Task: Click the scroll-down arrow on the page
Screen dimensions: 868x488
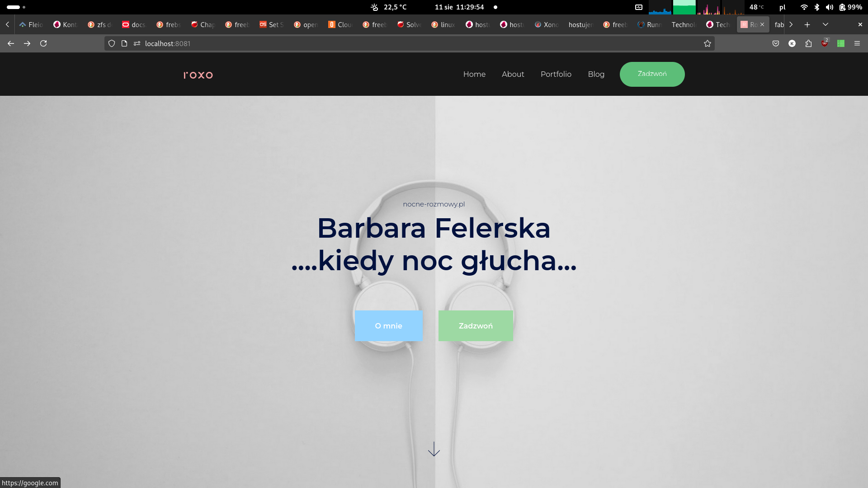Action: [434, 449]
